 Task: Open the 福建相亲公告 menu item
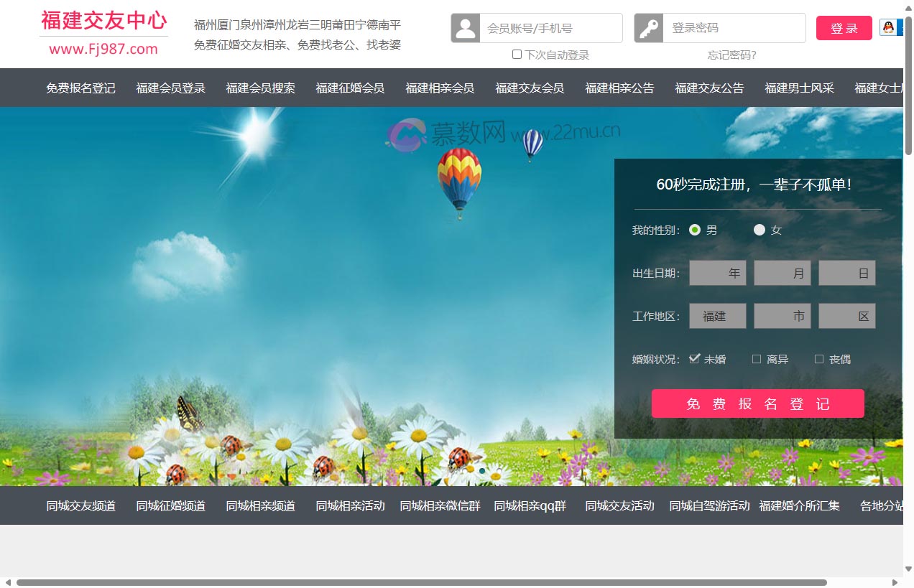[619, 88]
